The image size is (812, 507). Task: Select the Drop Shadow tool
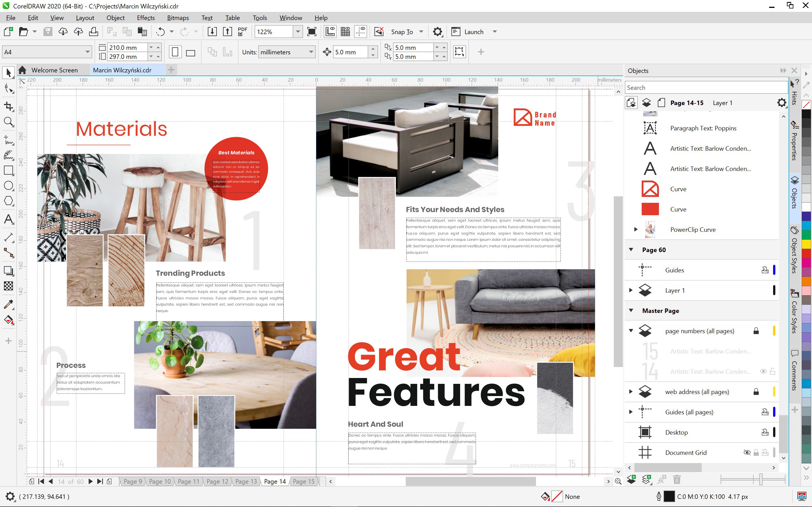[8, 270]
